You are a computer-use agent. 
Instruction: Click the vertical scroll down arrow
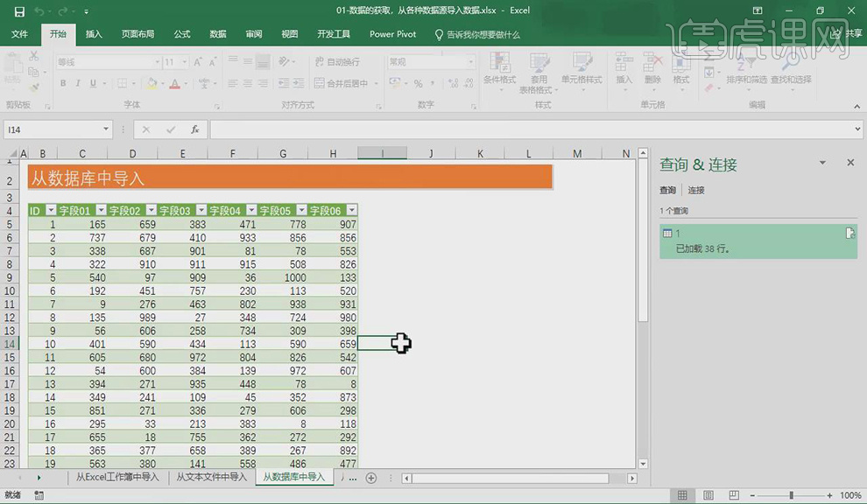(643, 465)
